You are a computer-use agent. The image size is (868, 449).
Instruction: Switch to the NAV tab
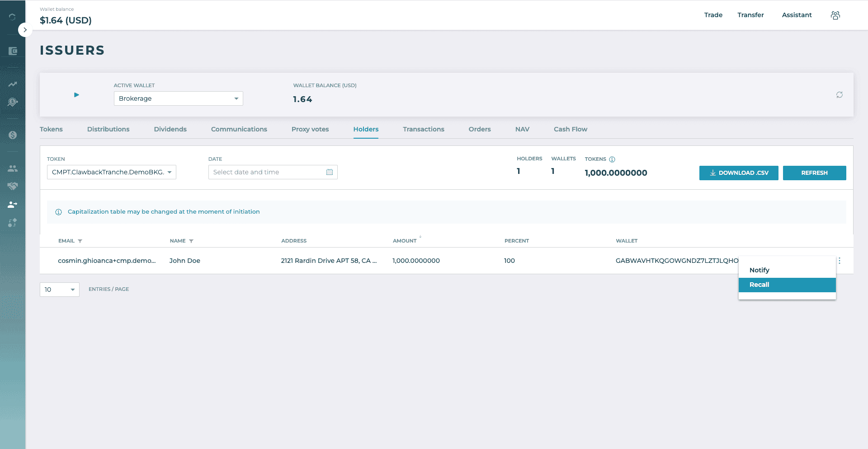522,129
